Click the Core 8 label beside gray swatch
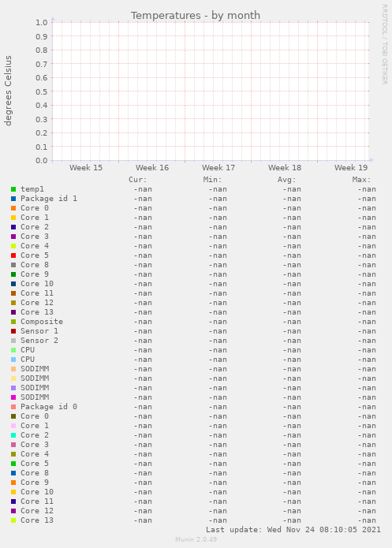Viewport: 392px width, 548px height. click(x=35, y=265)
